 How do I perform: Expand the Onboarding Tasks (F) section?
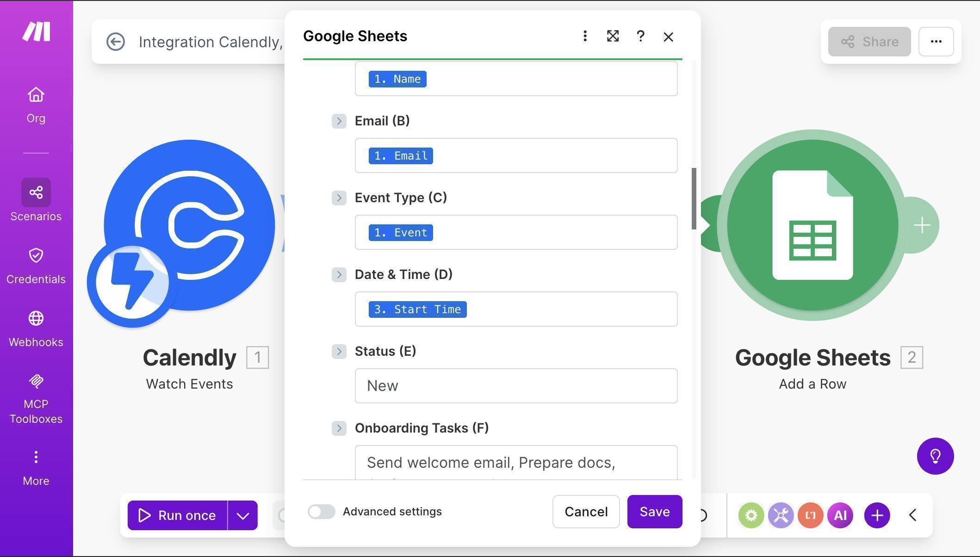pos(339,428)
